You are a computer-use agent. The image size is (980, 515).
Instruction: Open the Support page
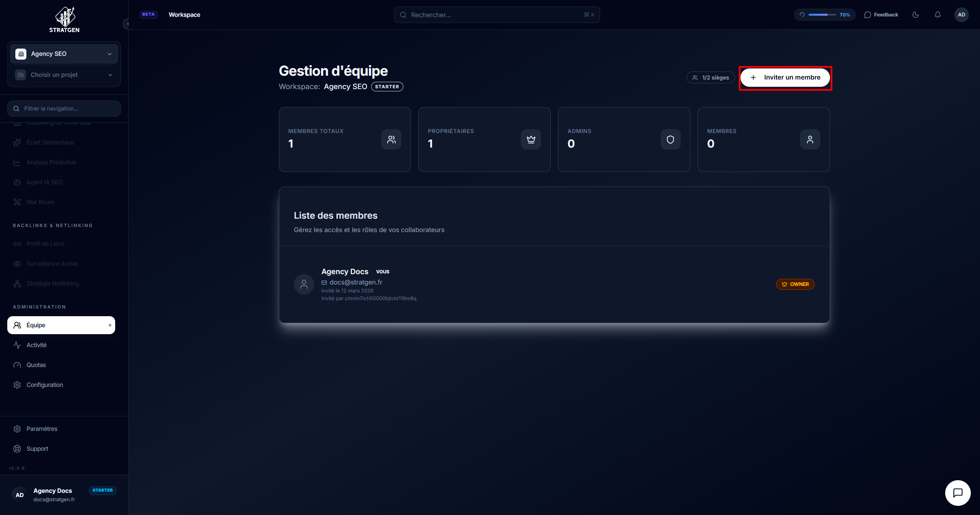click(x=37, y=448)
